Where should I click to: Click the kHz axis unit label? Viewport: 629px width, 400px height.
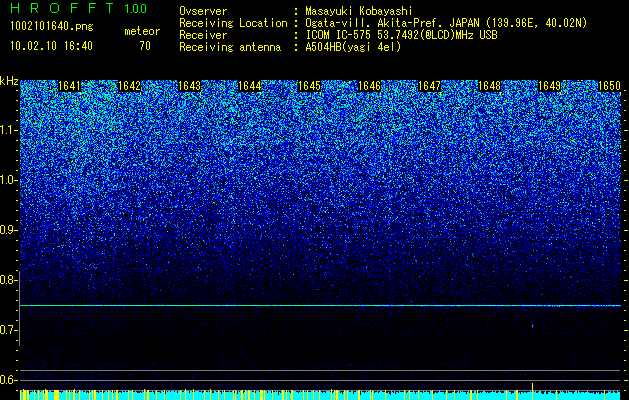tap(9, 81)
